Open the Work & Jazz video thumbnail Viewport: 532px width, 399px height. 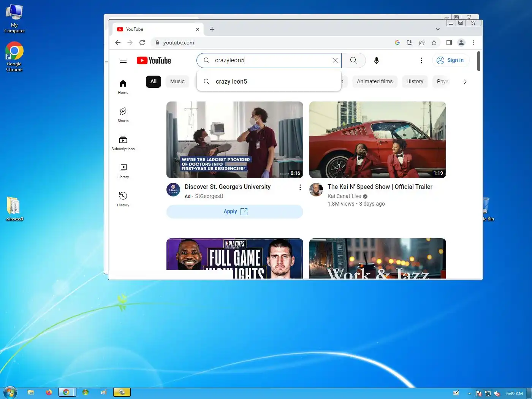(378, 258)
